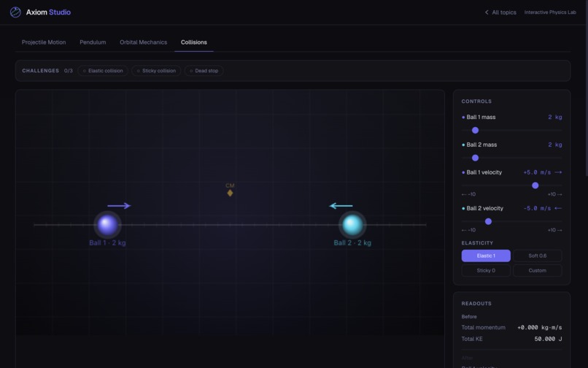Click the challenges 0/3 progress counter

click(x=69, y=71)
